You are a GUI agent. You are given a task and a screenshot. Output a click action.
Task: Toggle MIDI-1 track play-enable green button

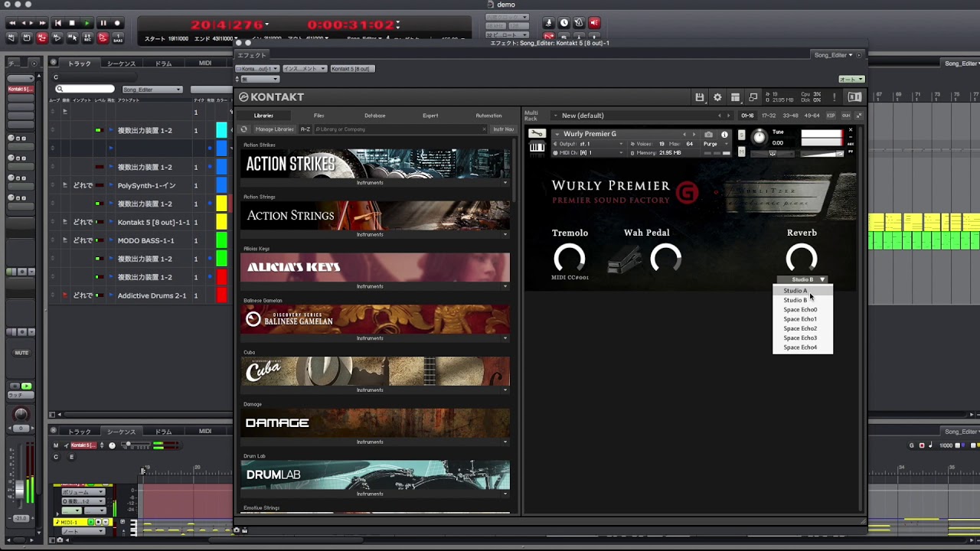point(90,522)
